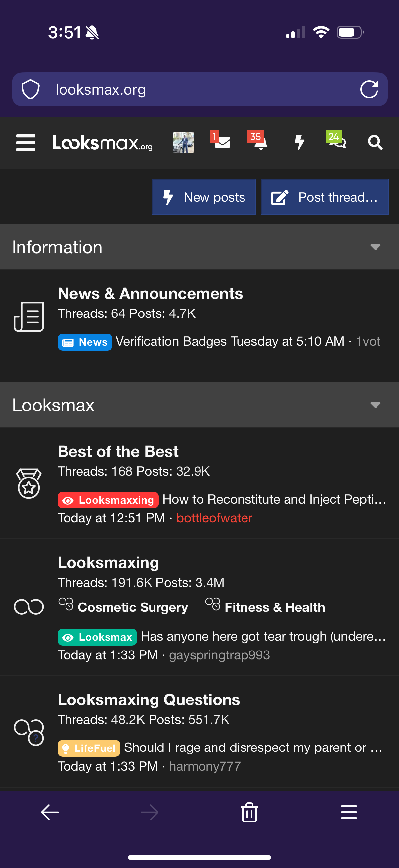The image size is (399, 868).
Task: Tap the user avatar thumbnail
Action: click(183, 142)
